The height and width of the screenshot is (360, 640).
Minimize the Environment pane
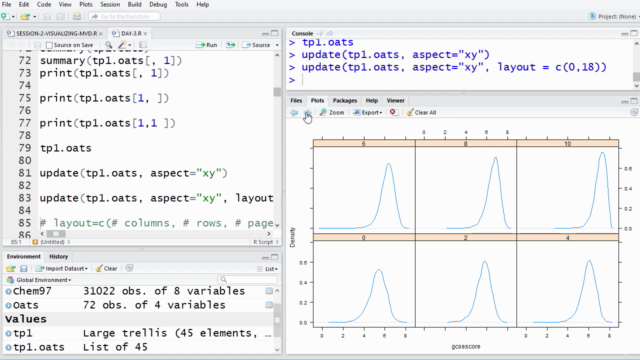(265, 257)
